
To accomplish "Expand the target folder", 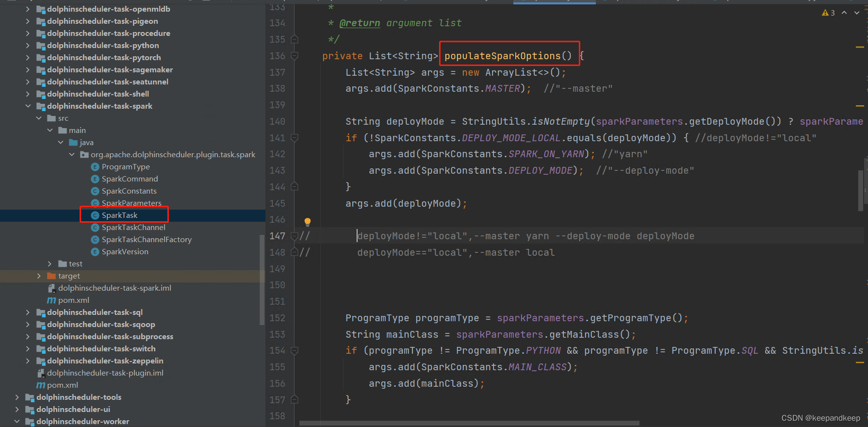I will (x=39, y=276).
